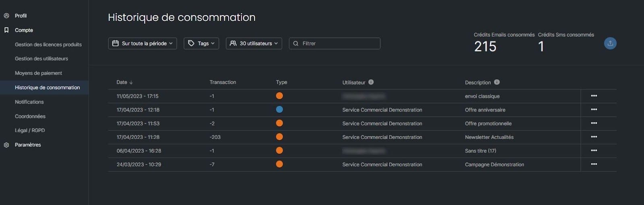Open Moyens de paiement menu item
This screenshot has height=205, width=644.
pos(38,73)
